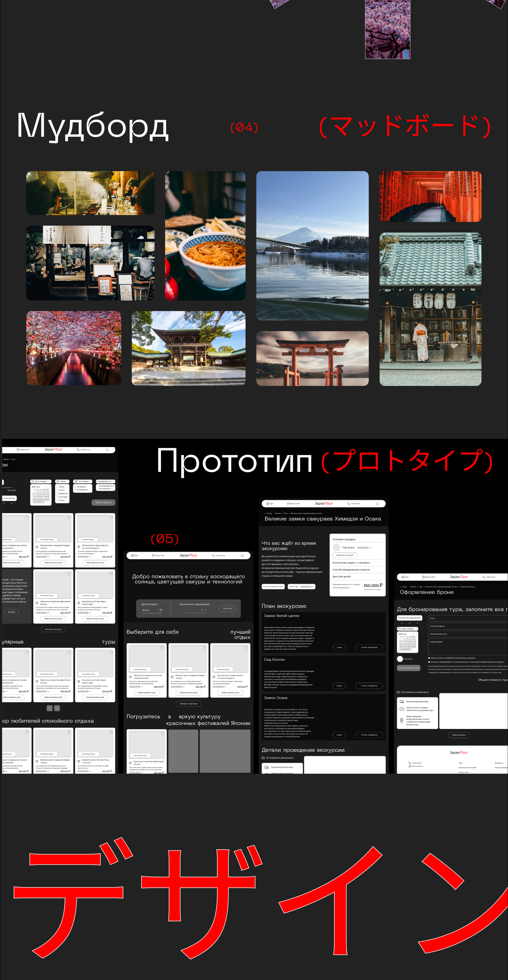Check the 'Активный' rest type checkbox
The image size is (508, 980).
pos(75,487)
